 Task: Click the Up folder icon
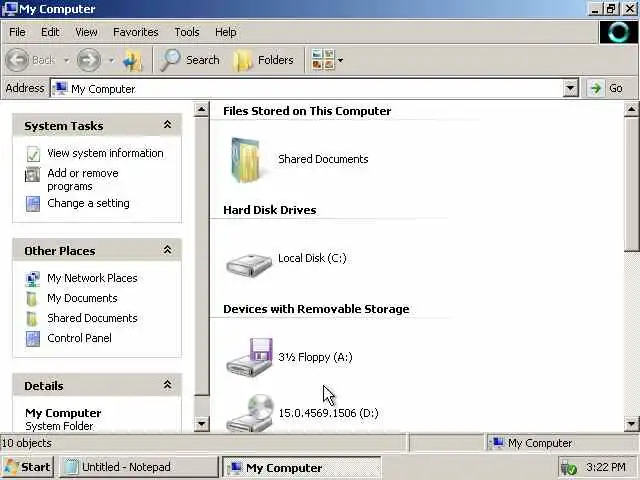click(x=133, y=60)
